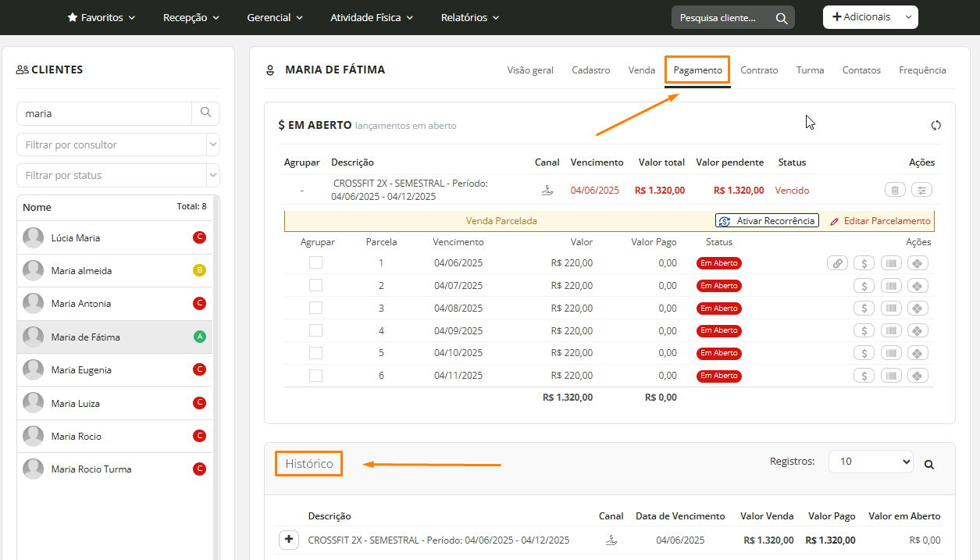
Task: Generate boleto barcode for parcela 4
Action: tap(891, 330)
